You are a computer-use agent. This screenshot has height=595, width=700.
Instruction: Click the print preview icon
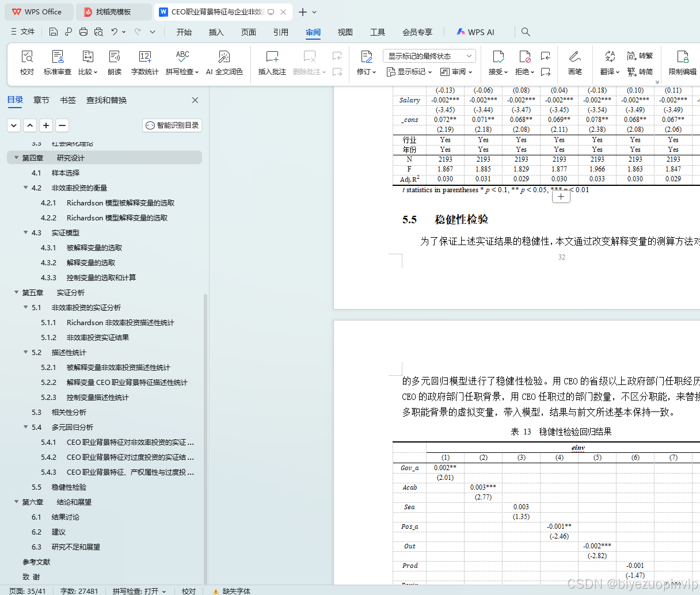[98, 32]
